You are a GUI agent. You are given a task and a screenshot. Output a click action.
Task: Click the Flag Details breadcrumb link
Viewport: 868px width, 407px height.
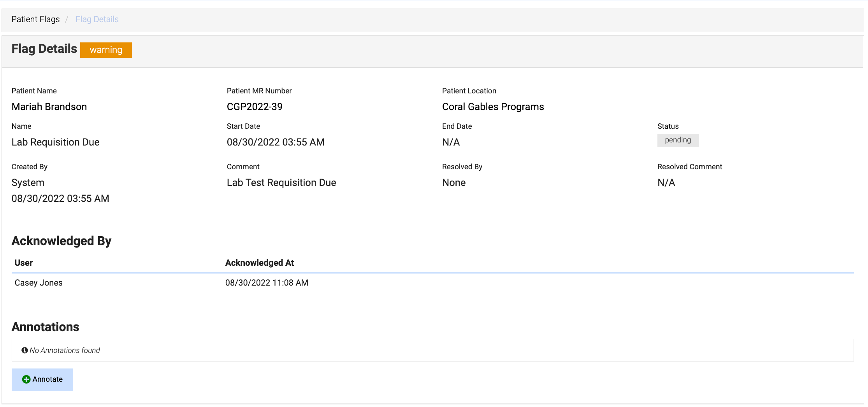click(x=97, y=19)
